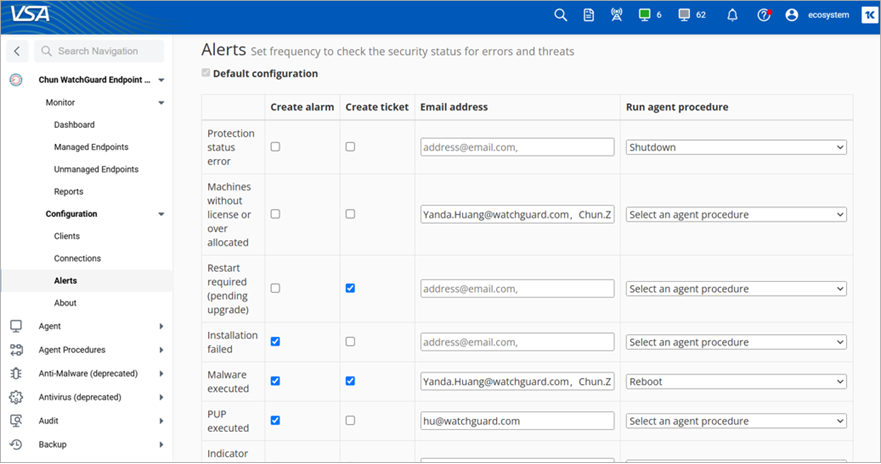Click email field for Restart required
Screen dimensions: 881x464
[517, 289]
